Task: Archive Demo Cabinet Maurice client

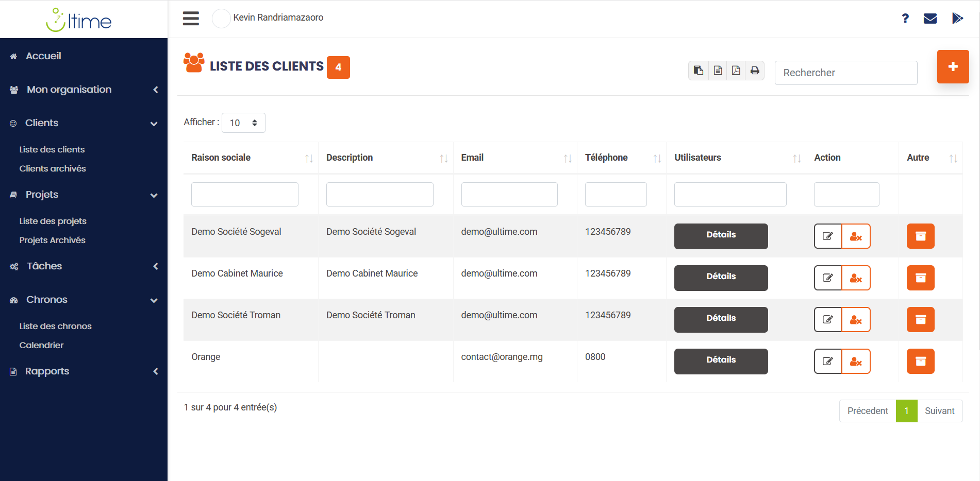Action: click(x=921, y=278)
